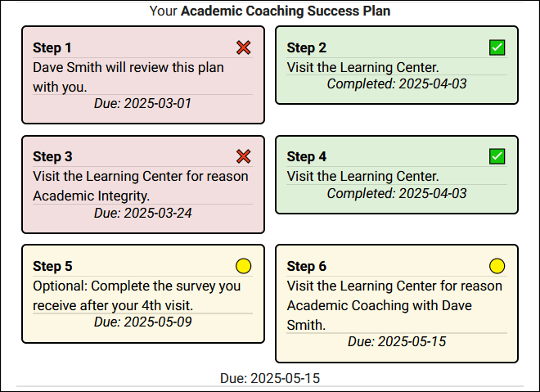This screenshot has width=540, height=392.
Task: Click the Academic Coaching with Dave Smith text
Action: tap(394, 305)
